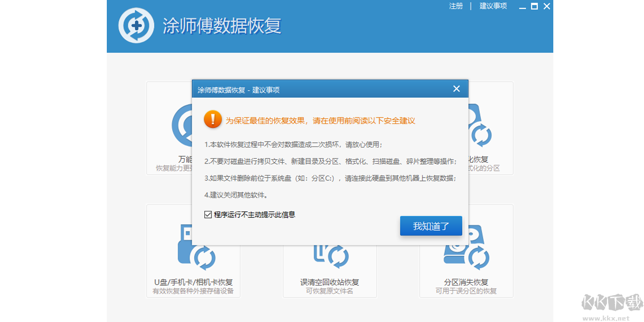This screenshot has height=322, width=644.
Task: Click the recovery arrows icon on U盘 tile
Action: [x=204, y=258]
